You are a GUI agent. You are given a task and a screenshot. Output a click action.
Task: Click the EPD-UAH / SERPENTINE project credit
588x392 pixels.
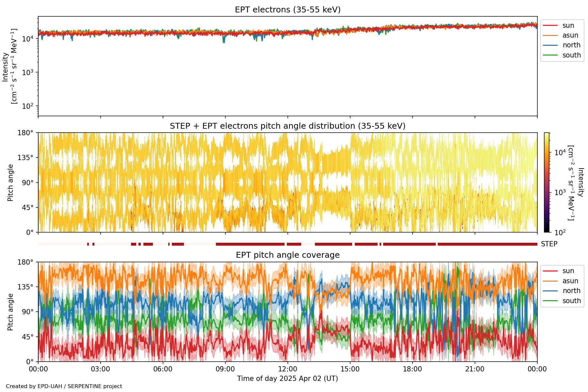tap(64, 386)
